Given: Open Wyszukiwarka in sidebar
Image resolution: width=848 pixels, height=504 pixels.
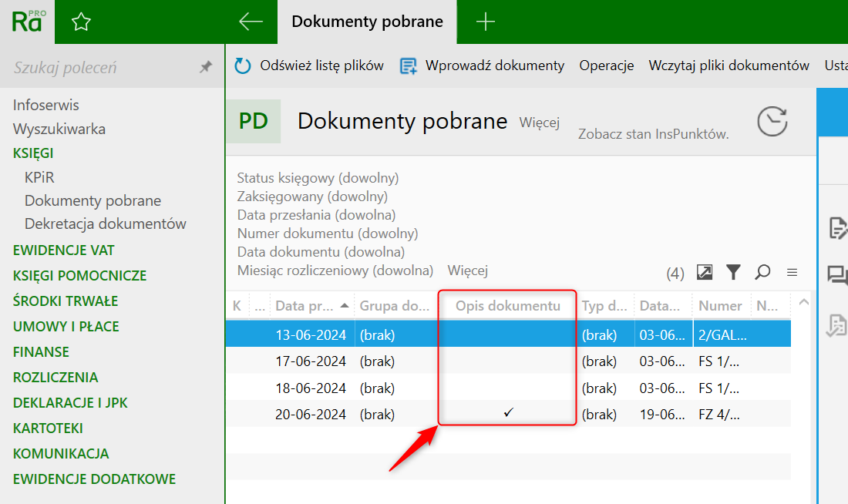Looking at the screenshot, I should click(x=59, y=129).
